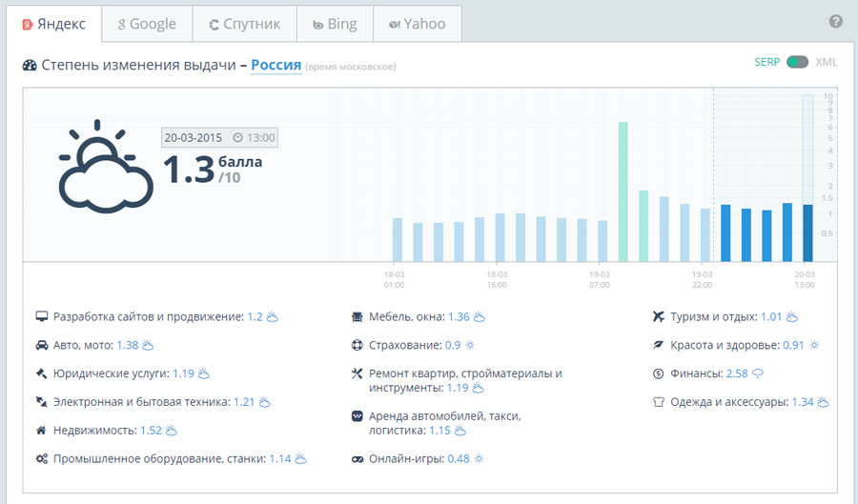Open the Bing tab

(334, 24)
